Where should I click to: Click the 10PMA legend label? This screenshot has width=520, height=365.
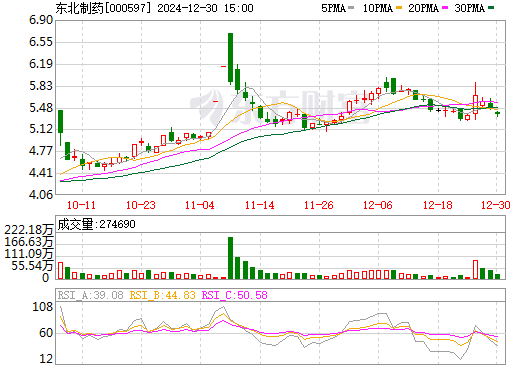tap(378, 8)
